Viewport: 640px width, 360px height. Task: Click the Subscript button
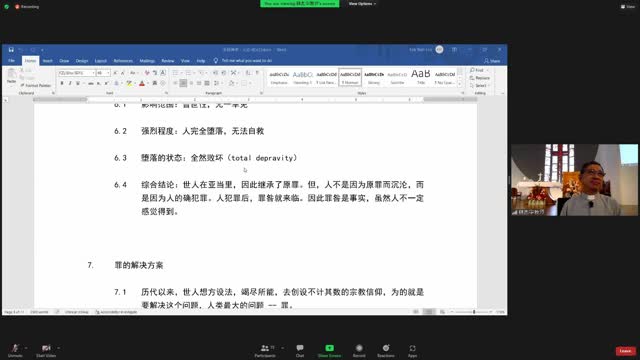[99, 83]
